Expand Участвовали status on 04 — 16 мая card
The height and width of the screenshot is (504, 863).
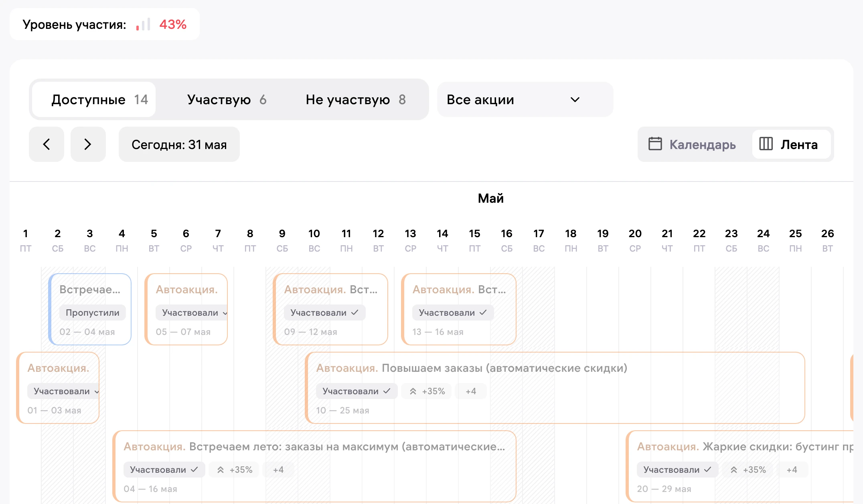point(164,470)
